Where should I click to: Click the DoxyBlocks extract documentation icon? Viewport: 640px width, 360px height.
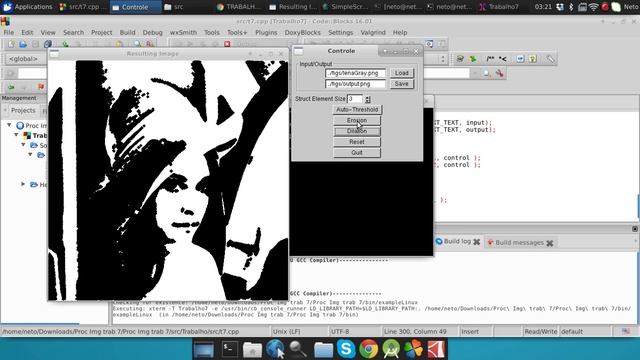click(x=473, y=59)
